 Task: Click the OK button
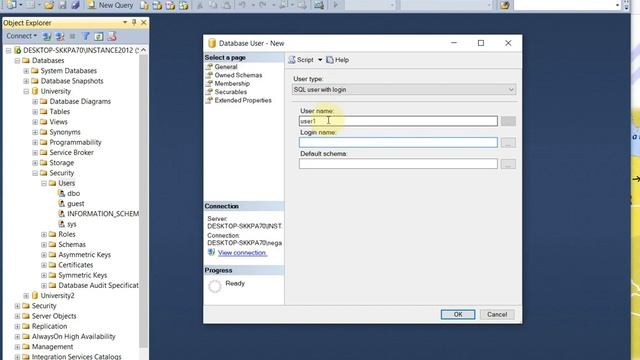click(458, 314)
